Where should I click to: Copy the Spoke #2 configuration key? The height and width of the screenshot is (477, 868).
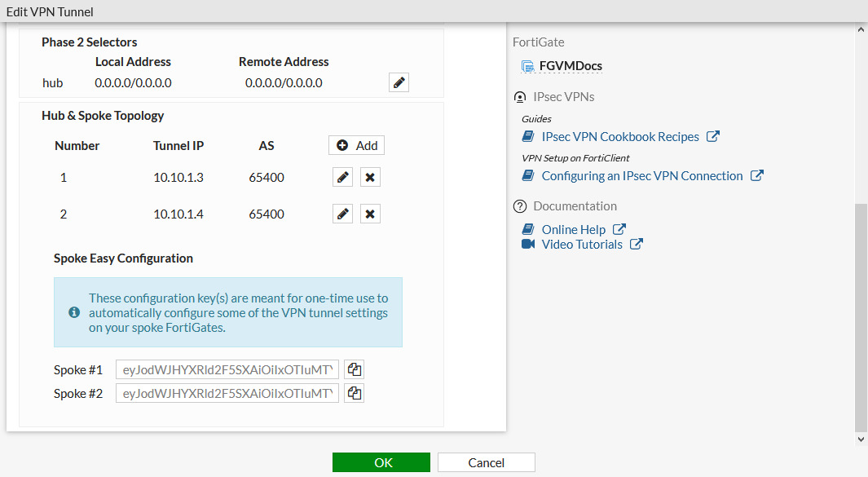point(354,392)
